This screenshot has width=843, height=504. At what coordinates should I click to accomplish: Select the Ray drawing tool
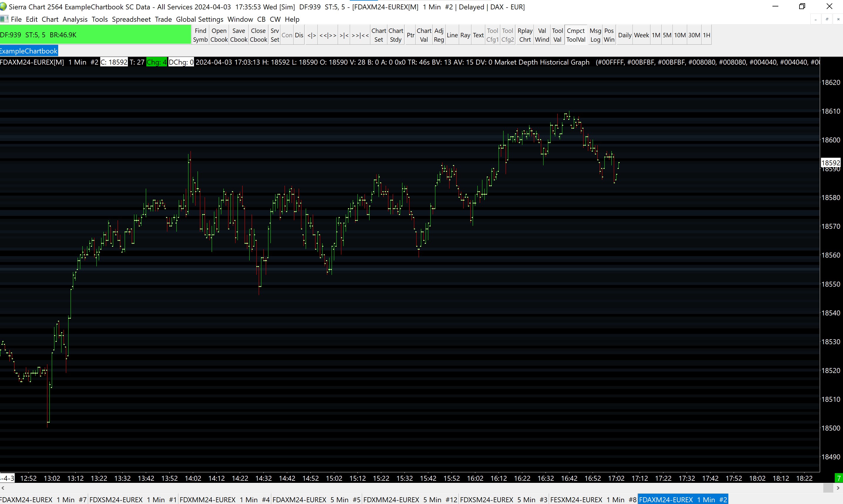pyautogui.click(x=465, y=35)
